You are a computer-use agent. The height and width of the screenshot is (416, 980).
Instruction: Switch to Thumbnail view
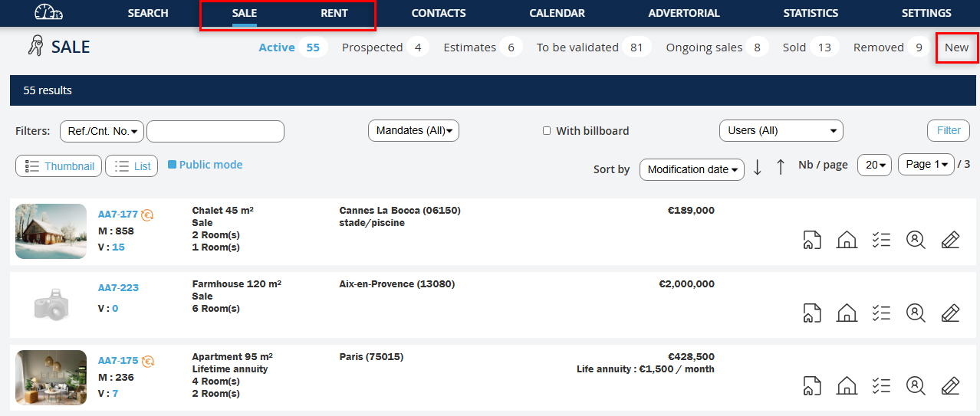58,166
